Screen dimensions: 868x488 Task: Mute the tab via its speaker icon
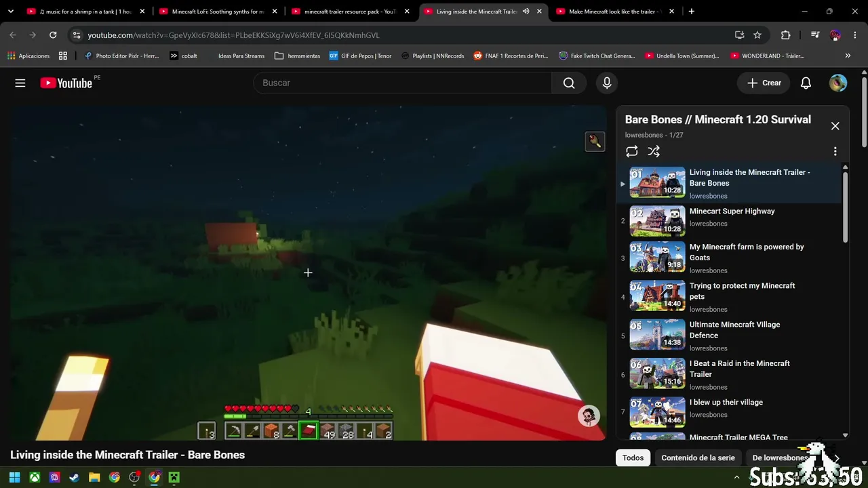(526, 12)
